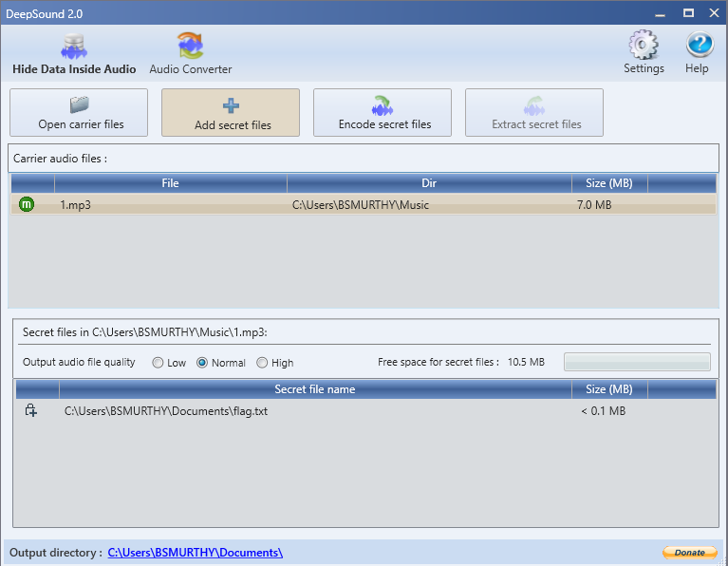This screenshot has height=566, width=728.
Task: Click the Secret file name column header
Action: tap(315, 389)
